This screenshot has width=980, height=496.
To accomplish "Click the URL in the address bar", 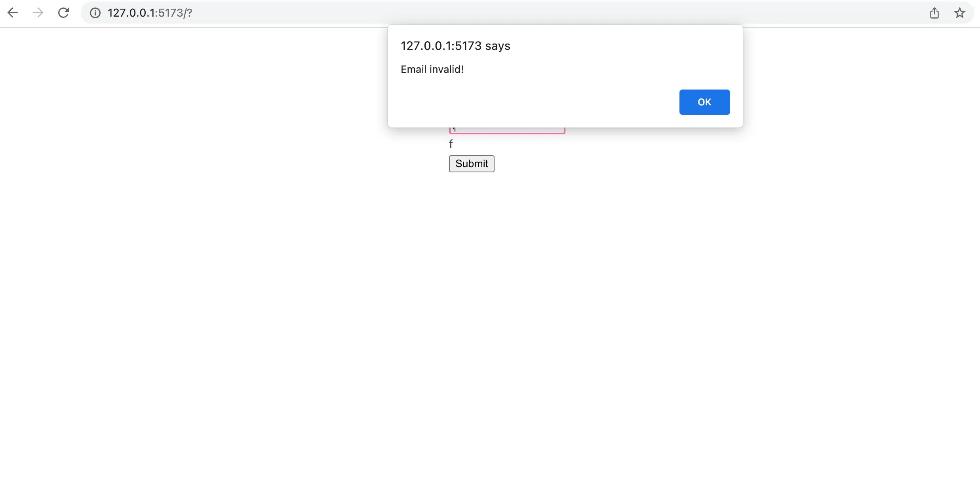I will [150, 13].
